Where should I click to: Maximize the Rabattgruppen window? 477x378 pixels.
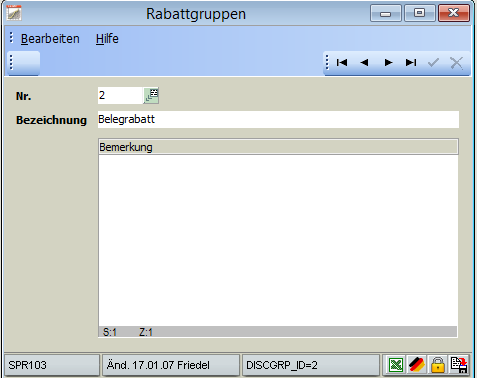click(420, 13)
